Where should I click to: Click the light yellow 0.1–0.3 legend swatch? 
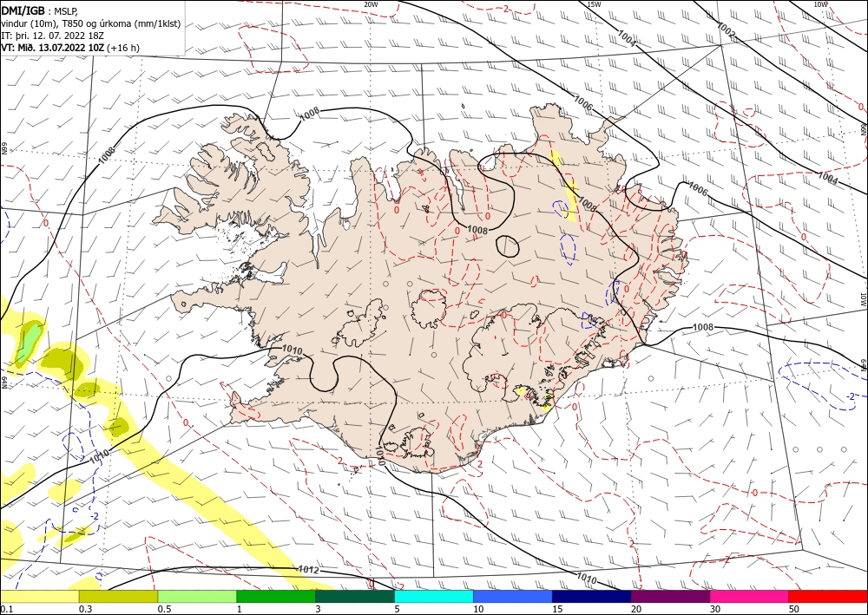point(39,596)
